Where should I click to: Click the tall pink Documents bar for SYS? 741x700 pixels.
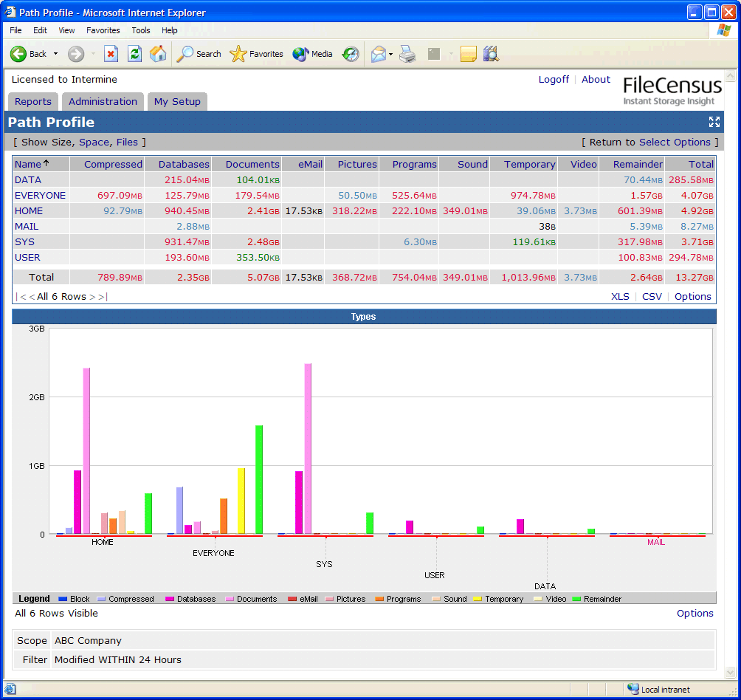coord(308,448)
